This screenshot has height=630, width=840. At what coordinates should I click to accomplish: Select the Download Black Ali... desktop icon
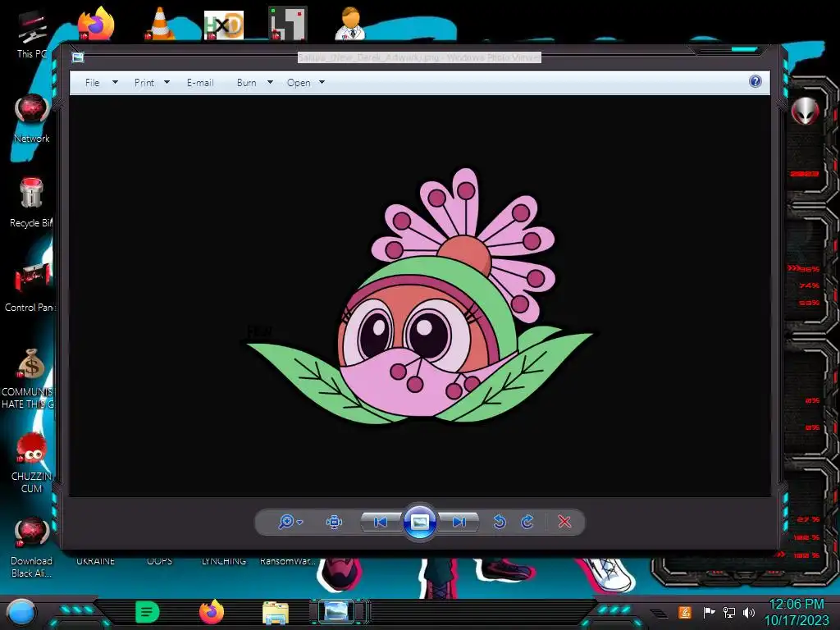[x=32, y=547]
